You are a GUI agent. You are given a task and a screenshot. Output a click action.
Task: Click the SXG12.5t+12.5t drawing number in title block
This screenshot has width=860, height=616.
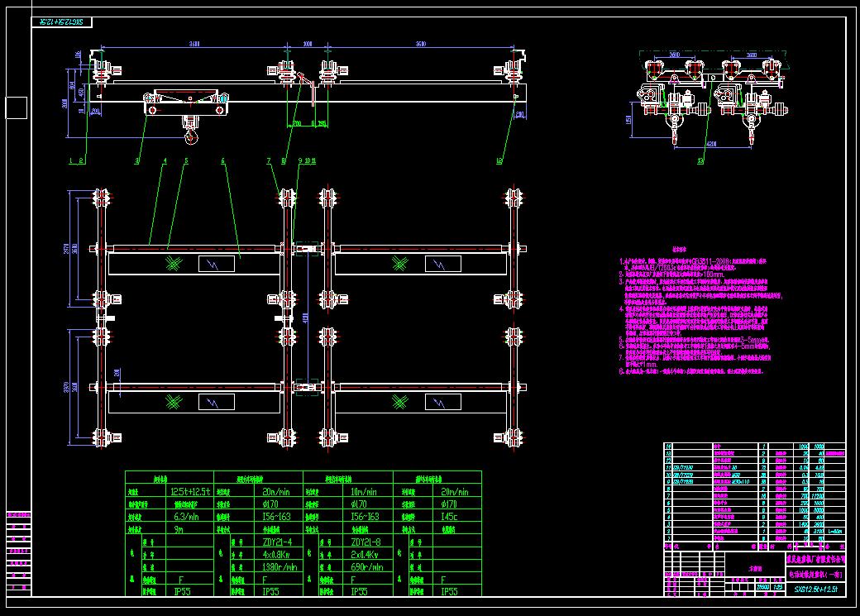[815, 590]
